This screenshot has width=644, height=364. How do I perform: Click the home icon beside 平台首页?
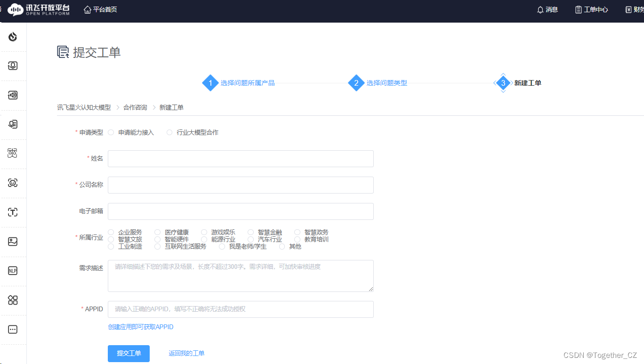click(x=87, y=9)
